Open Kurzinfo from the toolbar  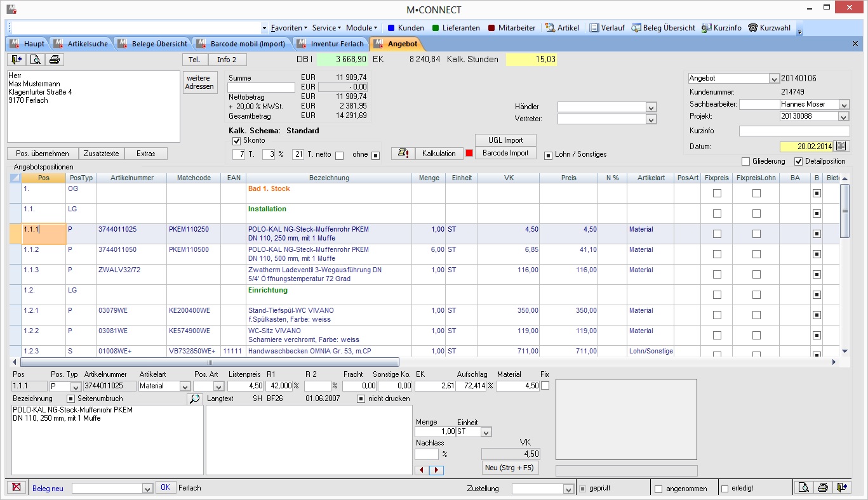pyautogui.click(x=723, y=28)
